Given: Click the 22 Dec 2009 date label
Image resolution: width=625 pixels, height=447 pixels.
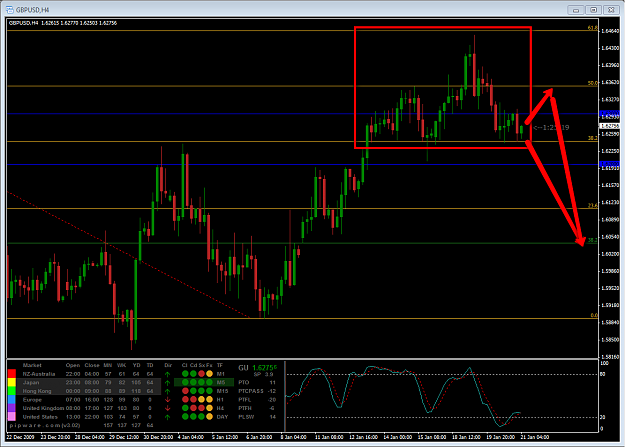Looking at the screenshot, I should pos(21,437).
